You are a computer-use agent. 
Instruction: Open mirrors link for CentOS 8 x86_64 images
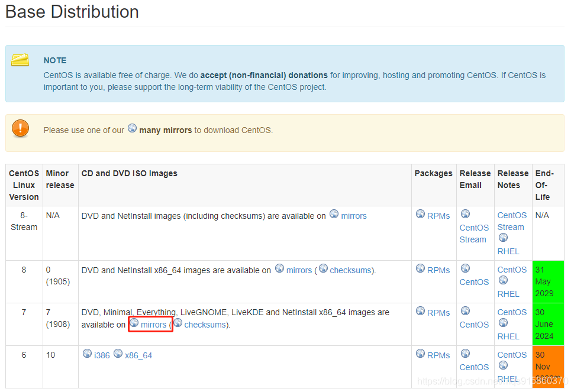click(299, 271)
